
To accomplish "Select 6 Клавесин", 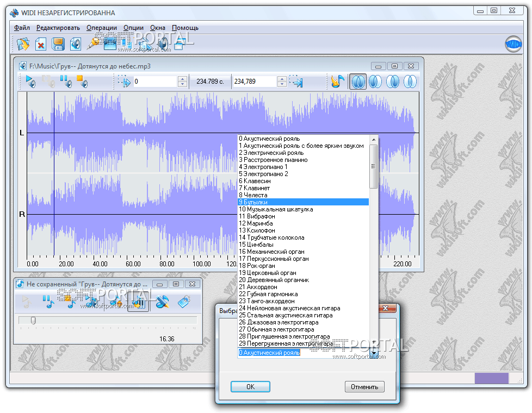I will click(304, 181).
